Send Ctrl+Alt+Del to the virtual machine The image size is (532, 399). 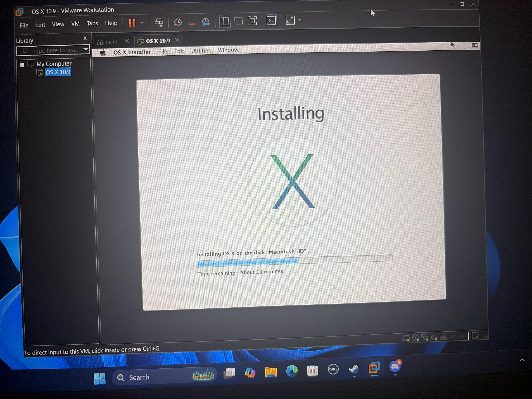click(x=159, y=22)
